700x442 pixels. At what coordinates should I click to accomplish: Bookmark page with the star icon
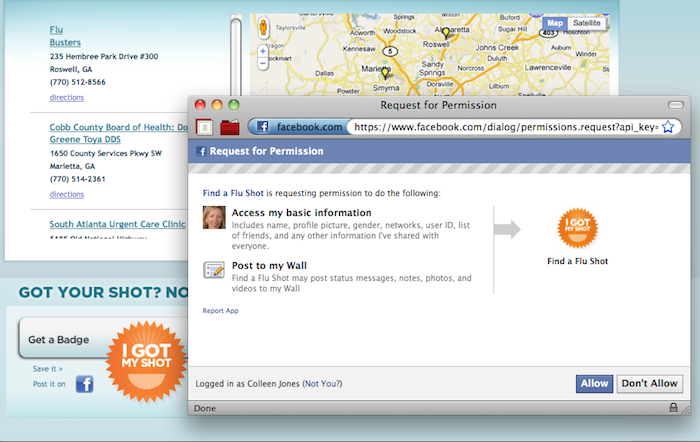tap(668, 127)
